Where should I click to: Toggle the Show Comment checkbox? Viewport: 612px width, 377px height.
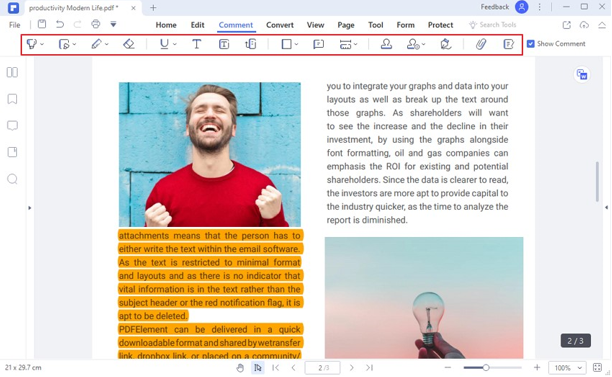pos(531,44)
